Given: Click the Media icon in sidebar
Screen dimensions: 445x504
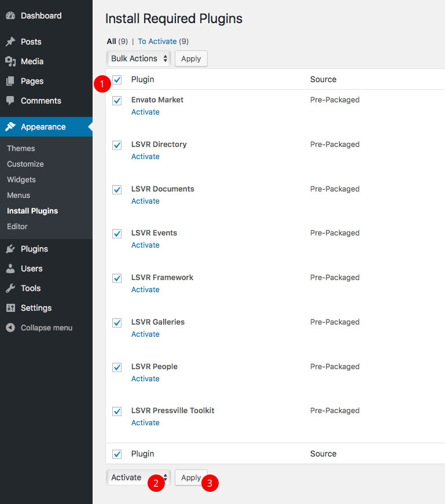Looking at the screenshot, I should pyautogui.click(x=10, y=61).
